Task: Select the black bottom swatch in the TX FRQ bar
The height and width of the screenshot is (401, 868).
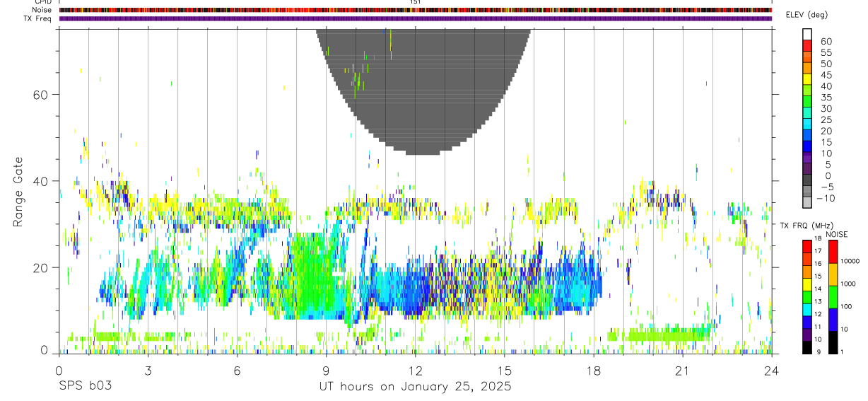Action: [807, 347]
